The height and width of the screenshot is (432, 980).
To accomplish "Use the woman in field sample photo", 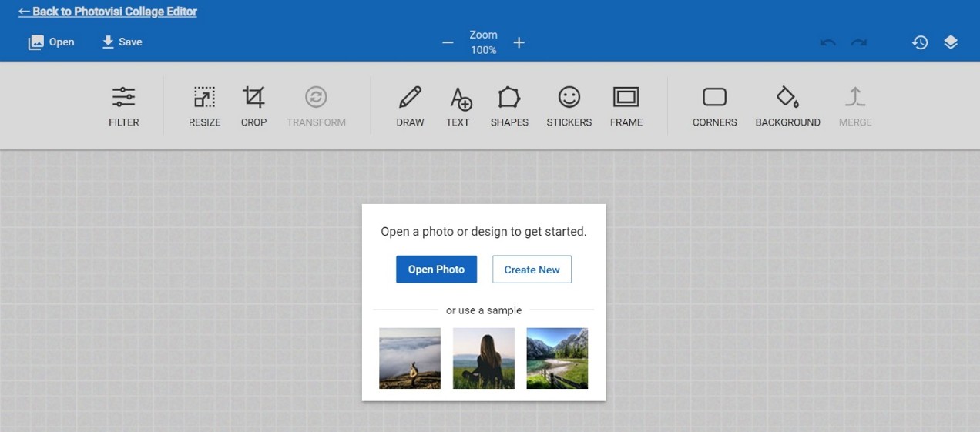I will [484, 358].
